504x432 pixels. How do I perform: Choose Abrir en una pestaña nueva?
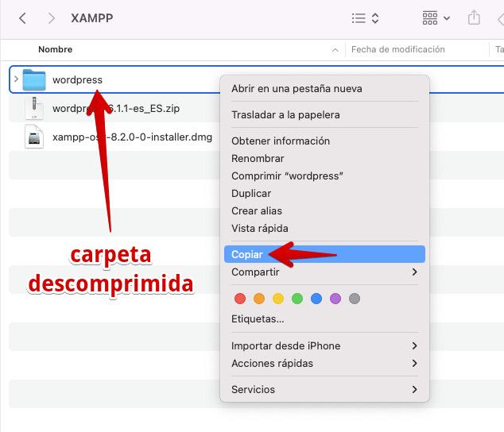click(x=324, y=88)
